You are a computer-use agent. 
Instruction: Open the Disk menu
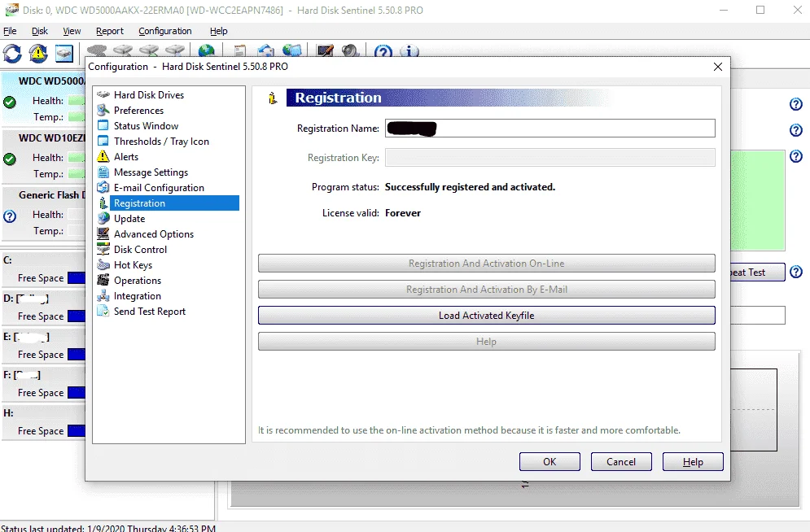(40, 31)
